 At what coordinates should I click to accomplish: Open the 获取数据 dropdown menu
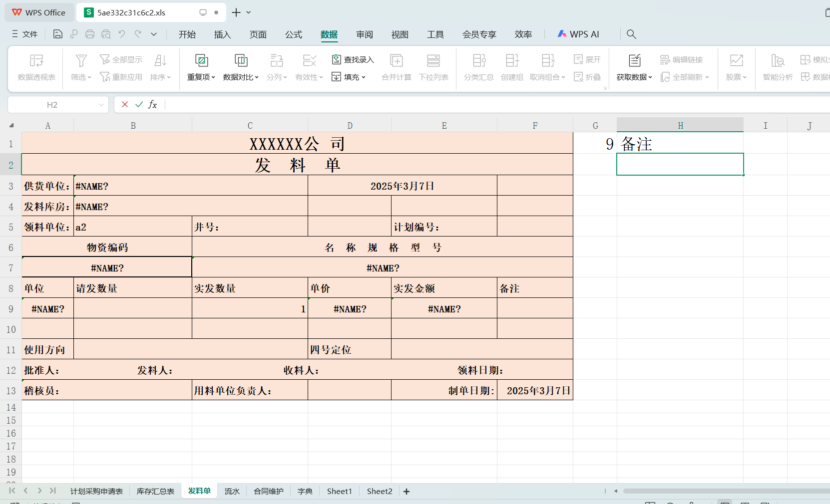[x=634, y=67]
